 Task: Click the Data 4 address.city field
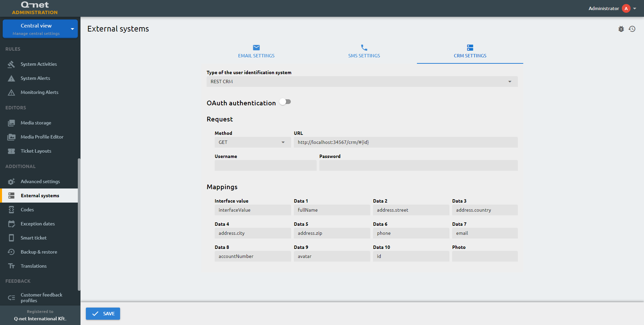[253, 233]
